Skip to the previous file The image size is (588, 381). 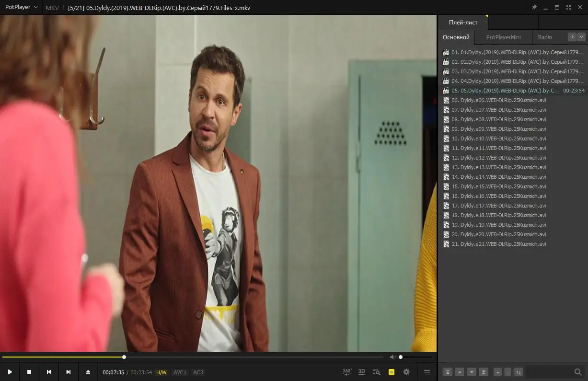(x=49, y=372)
